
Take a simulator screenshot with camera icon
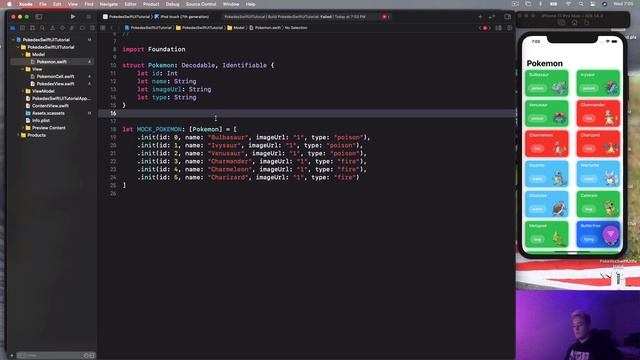[562, 23]
